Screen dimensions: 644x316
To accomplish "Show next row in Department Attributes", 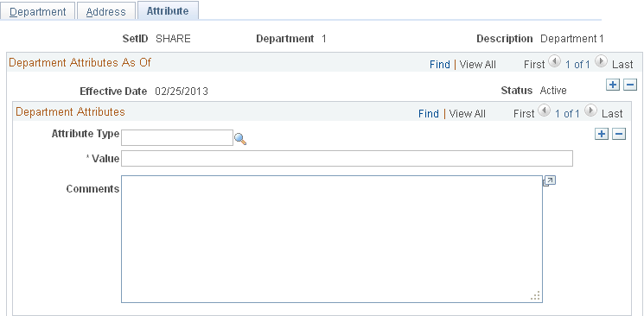I will pyautogui.click(x=590, y=111).
